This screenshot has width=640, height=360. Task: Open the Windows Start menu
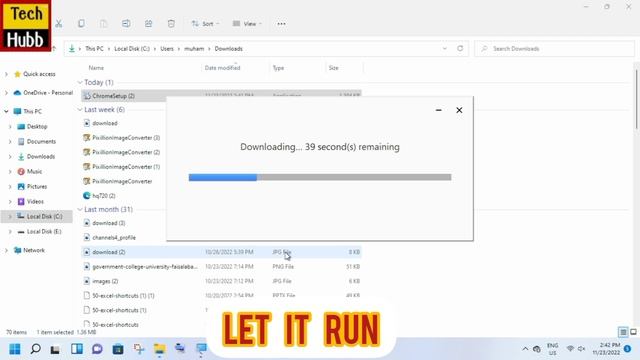click(x=15, y=349)
